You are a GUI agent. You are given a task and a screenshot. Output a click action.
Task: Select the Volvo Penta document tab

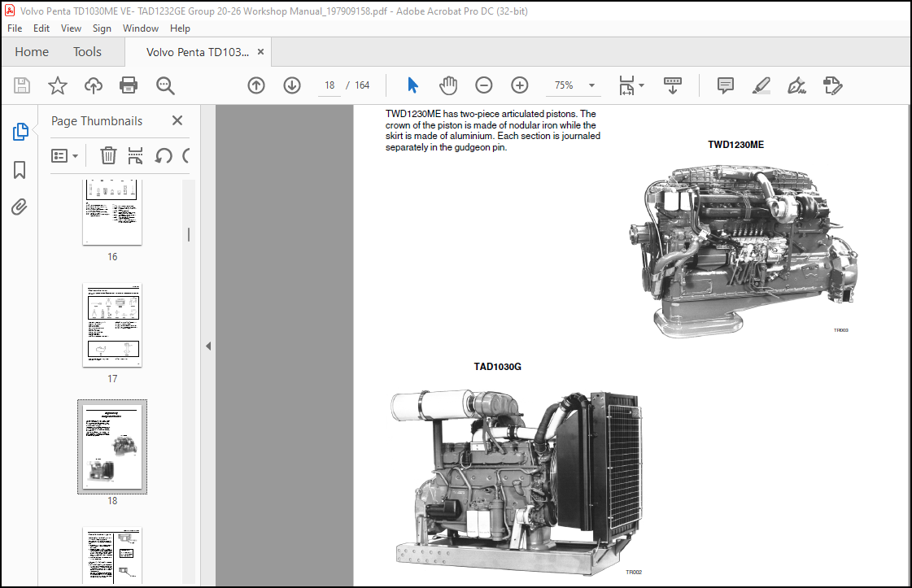coord(198,52)
